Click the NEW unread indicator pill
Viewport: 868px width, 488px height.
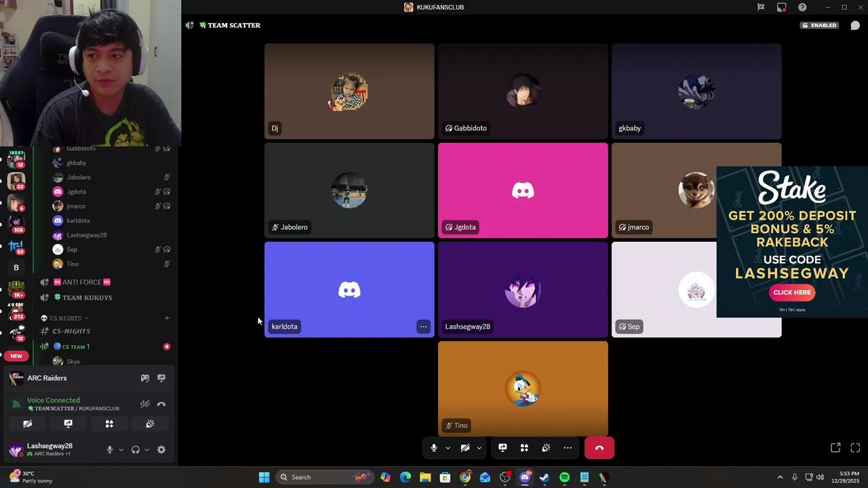[x=16, y=356]
